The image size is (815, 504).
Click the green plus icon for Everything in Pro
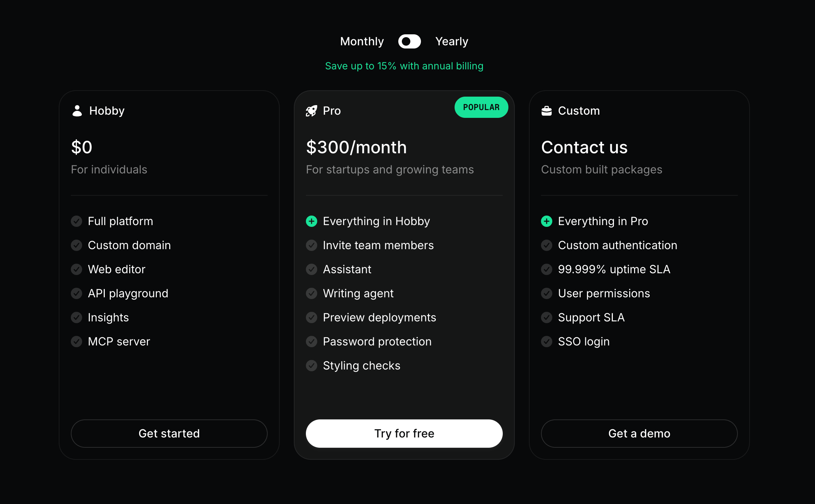tap(547, 221)
